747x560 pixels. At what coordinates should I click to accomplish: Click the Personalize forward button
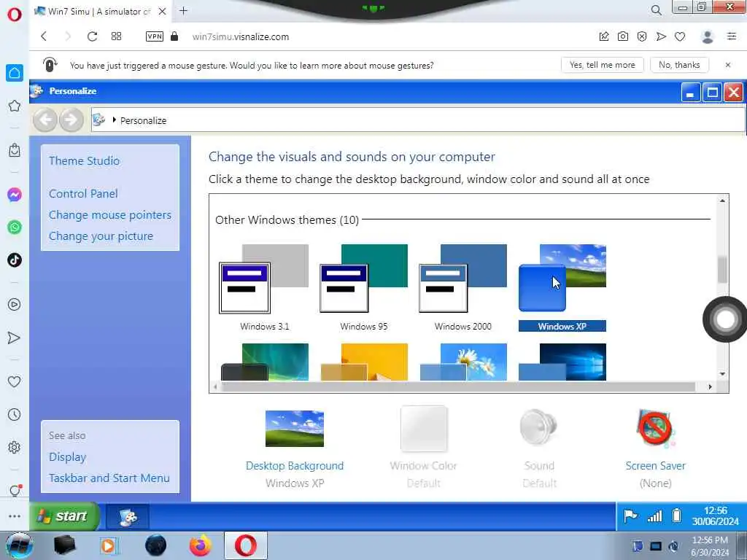coord(71,120)
